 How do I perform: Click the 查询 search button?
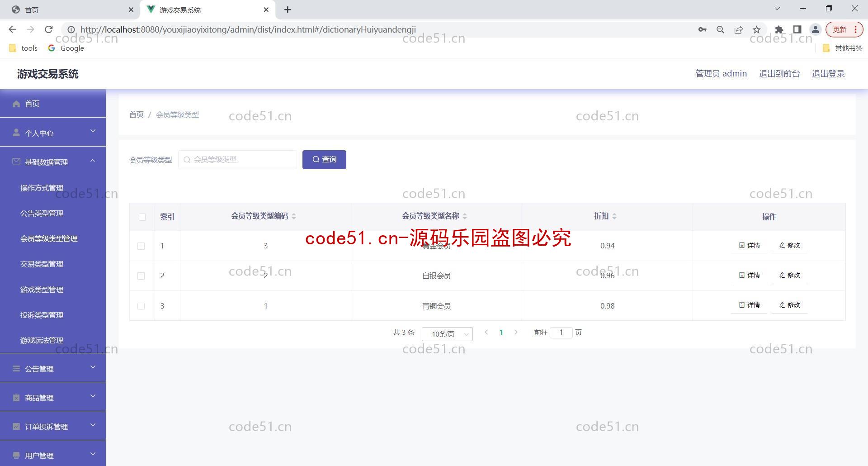[324, 160]
